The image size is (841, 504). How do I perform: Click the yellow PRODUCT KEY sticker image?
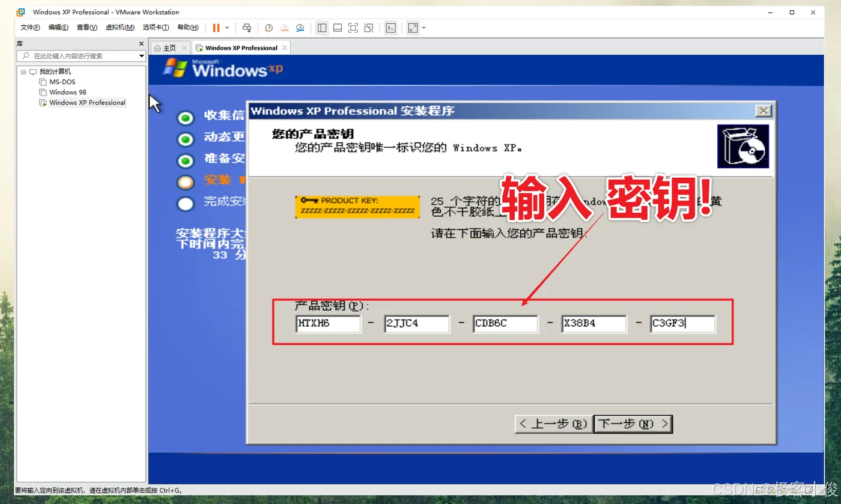coord(357,206)
